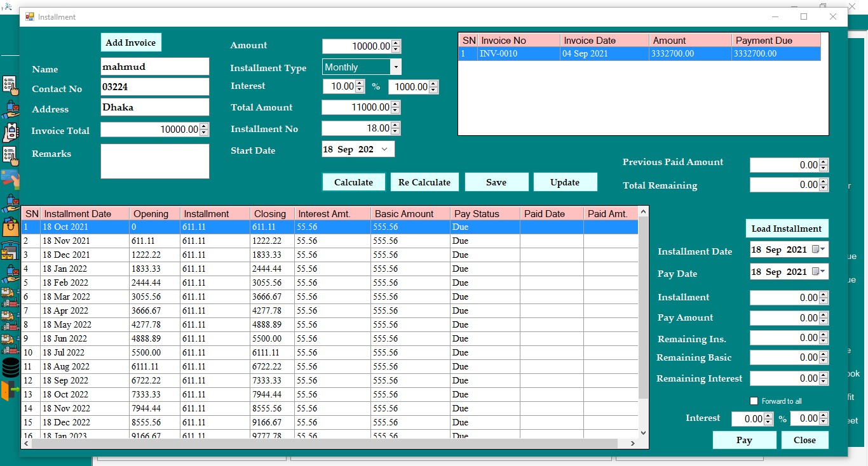Click the Calculate button
Screen dimensions: 868x466
(x=353, y=182)
